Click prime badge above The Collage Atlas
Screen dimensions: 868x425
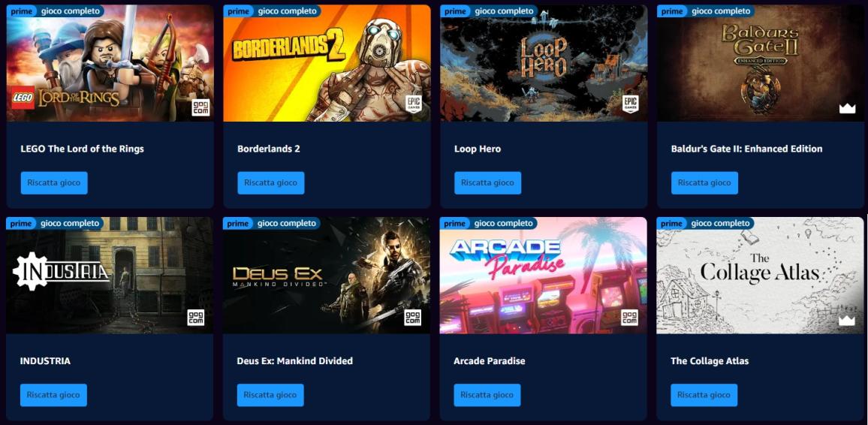pyautogui.click(x=671, y=224)
